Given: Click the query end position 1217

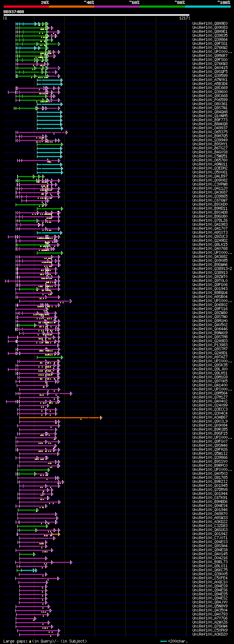Looking at the screenshot, I should pos(184,18).
